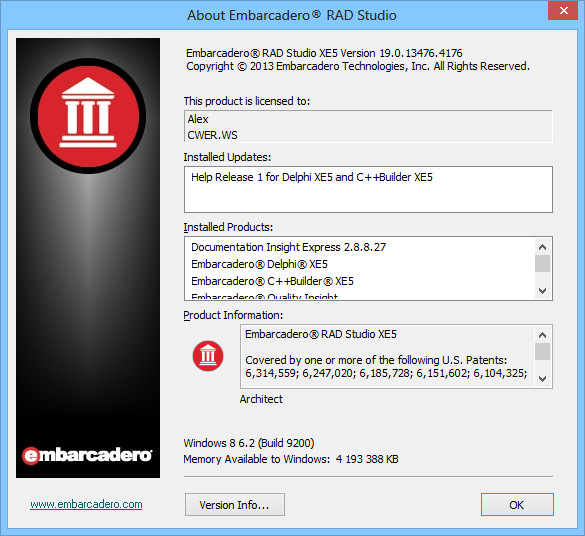Click the Product Information scrollbar thumb
This screenshot has height=536, width=585.
tap(542, 352)
